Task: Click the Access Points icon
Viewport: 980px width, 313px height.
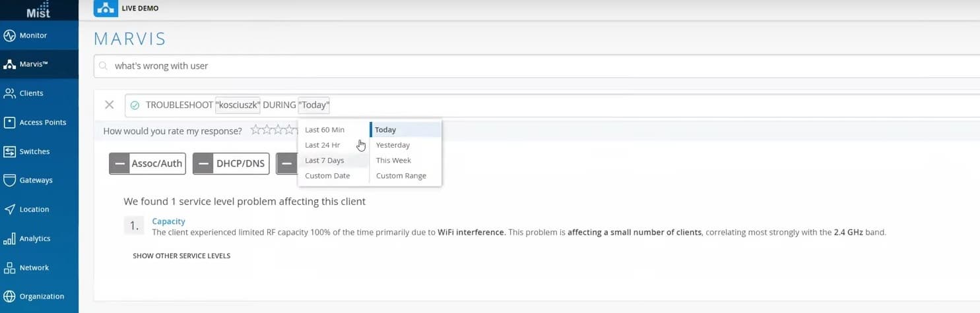Action: (x=9, y=123)
